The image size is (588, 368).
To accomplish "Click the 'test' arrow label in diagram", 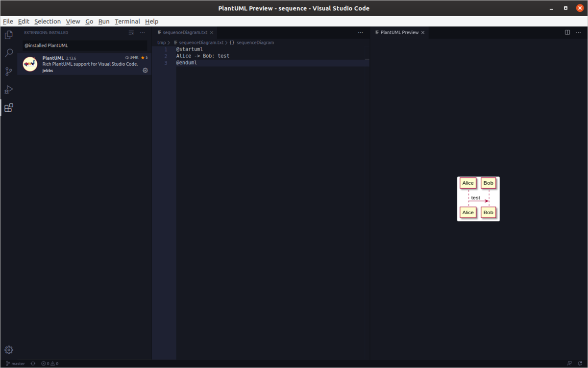I will (x=475, y=198).
